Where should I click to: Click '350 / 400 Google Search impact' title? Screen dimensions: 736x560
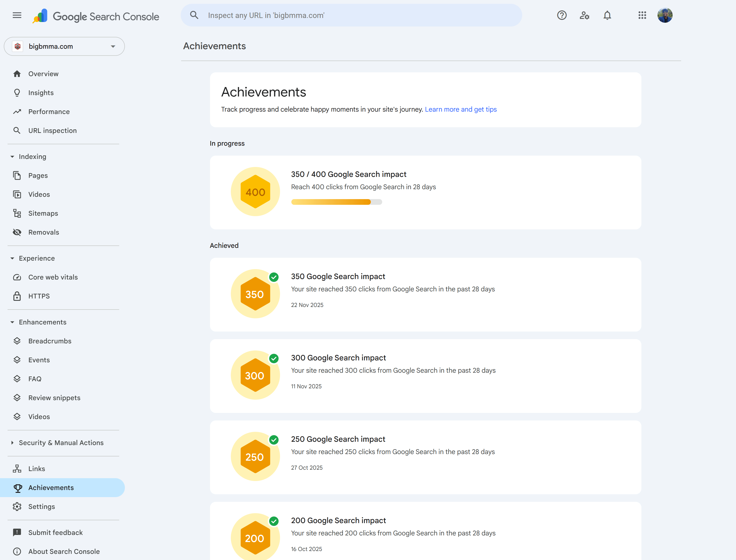point(349,174)
